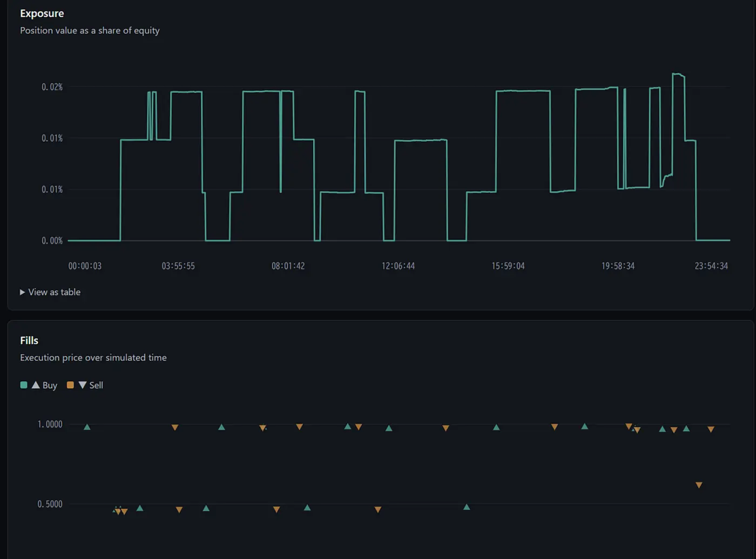This screenshot has width=756, height=559.
Task: Click the 08:01:42 x-axis time label
Action: (288, 266)
